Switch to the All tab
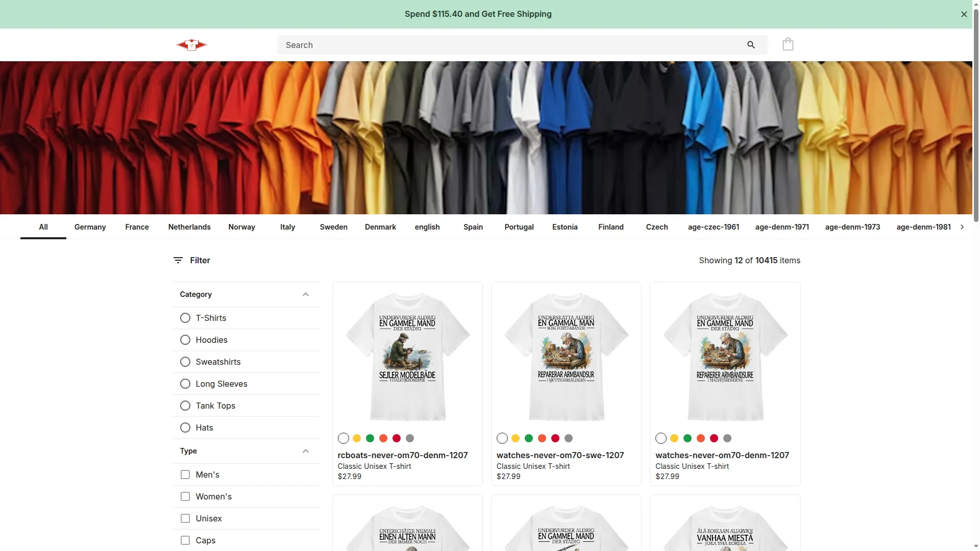 (x=43, y=227)
